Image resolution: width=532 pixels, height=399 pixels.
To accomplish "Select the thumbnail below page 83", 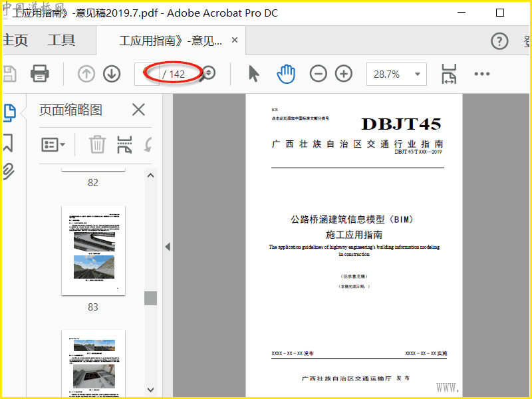I will click(x=93, y=363).
